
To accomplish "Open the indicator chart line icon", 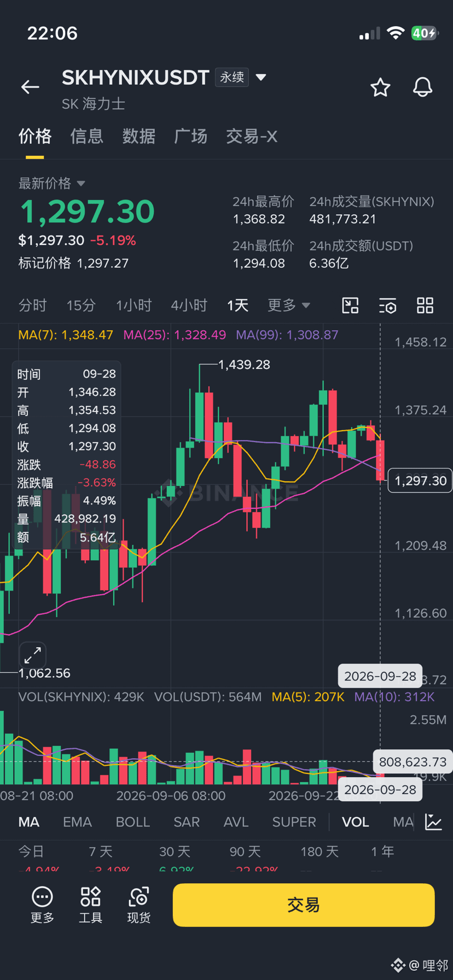I will pyautogui.click(x=433, y=822).
